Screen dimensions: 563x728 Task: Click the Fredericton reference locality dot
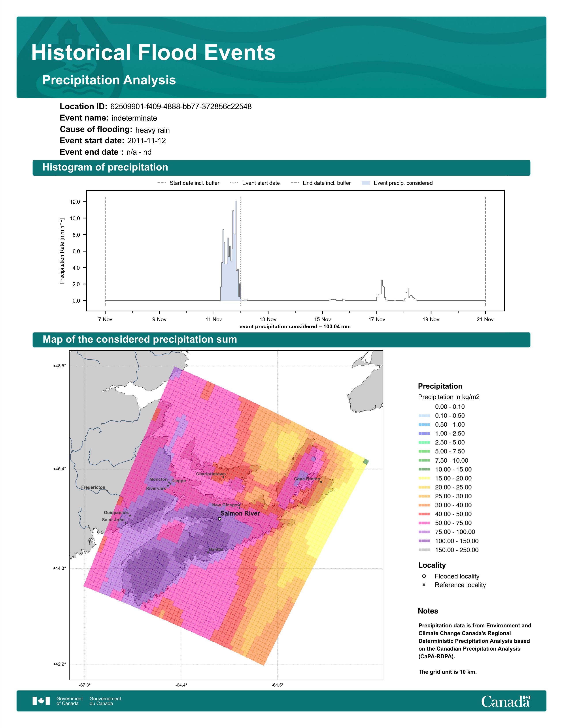click(107, 490)
